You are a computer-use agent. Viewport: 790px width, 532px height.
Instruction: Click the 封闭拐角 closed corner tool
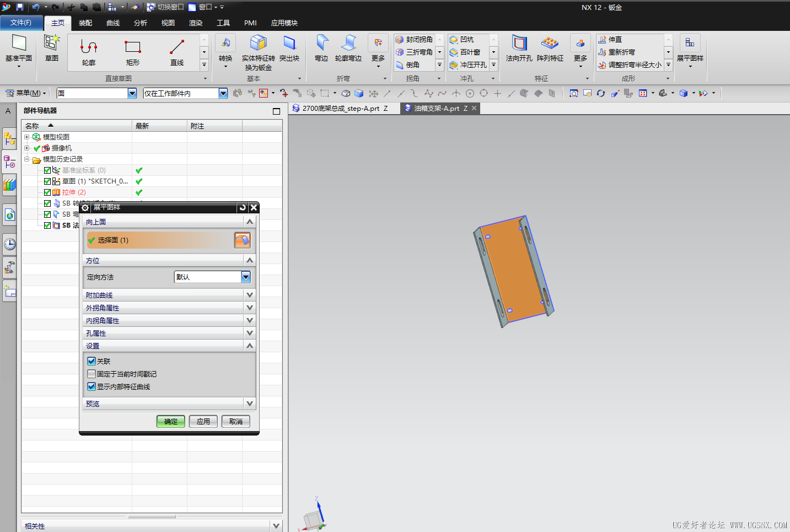[x=415, y=40]
